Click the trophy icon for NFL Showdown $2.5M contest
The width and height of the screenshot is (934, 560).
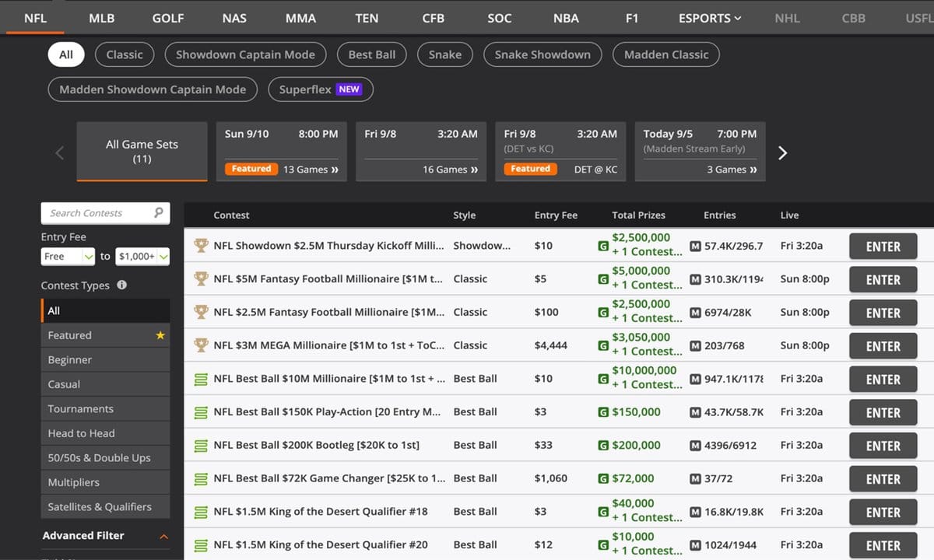201,246
